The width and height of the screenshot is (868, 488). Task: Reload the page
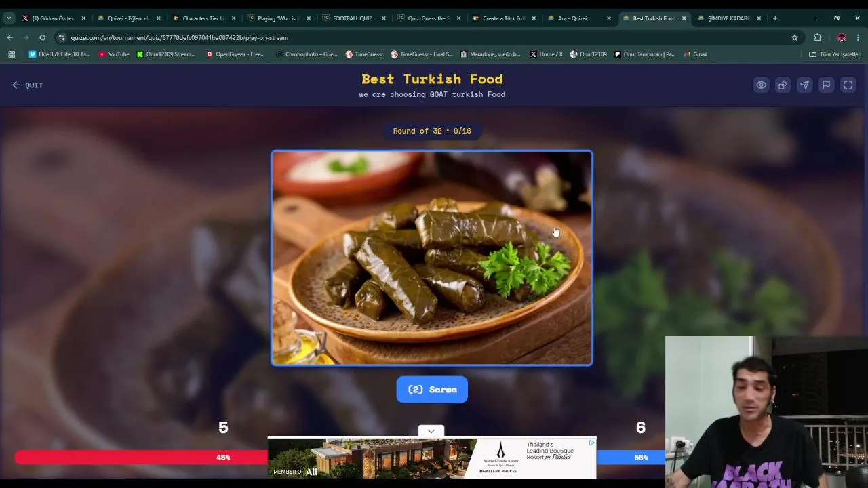click(42, 37)
